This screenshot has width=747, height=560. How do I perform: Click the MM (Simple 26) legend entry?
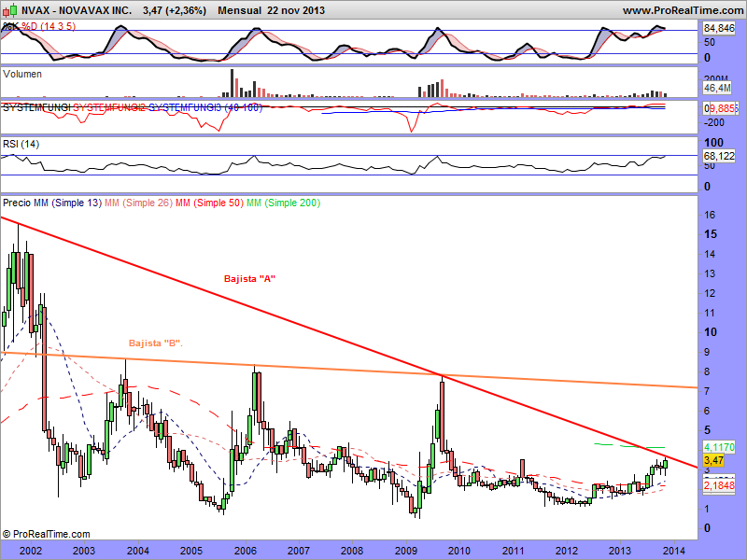[x=138, y=203]
